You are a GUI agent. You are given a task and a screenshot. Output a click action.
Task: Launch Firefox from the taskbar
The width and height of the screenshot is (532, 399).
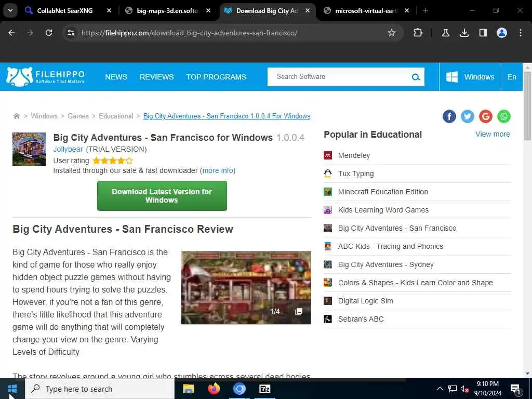pos(214,389)
